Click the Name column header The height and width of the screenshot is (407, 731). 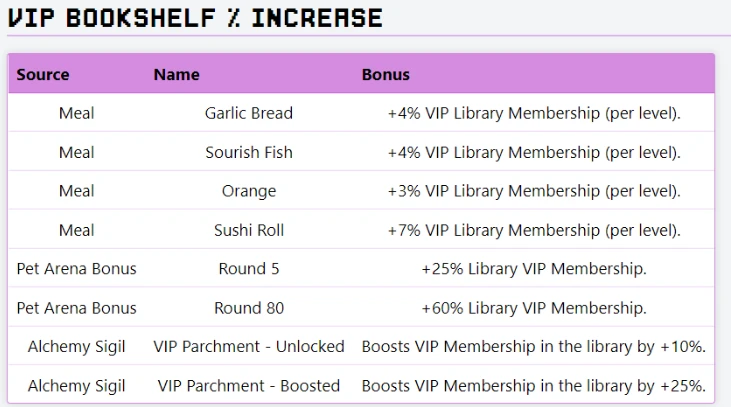coord(177,75)
